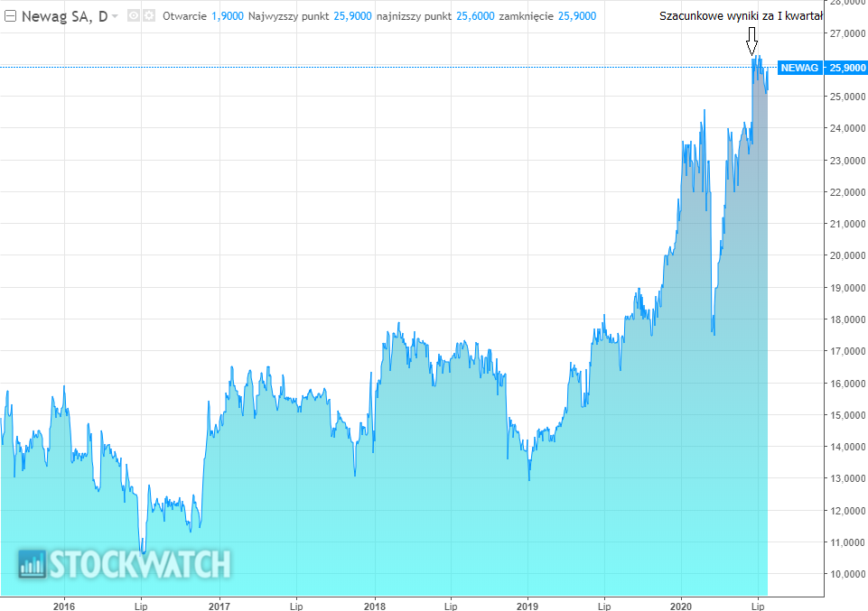Select the Najwyzszy punkt value 25,9000
This screenshot has height=611, width=868.
pyautogui.click(x=352, y=16)
